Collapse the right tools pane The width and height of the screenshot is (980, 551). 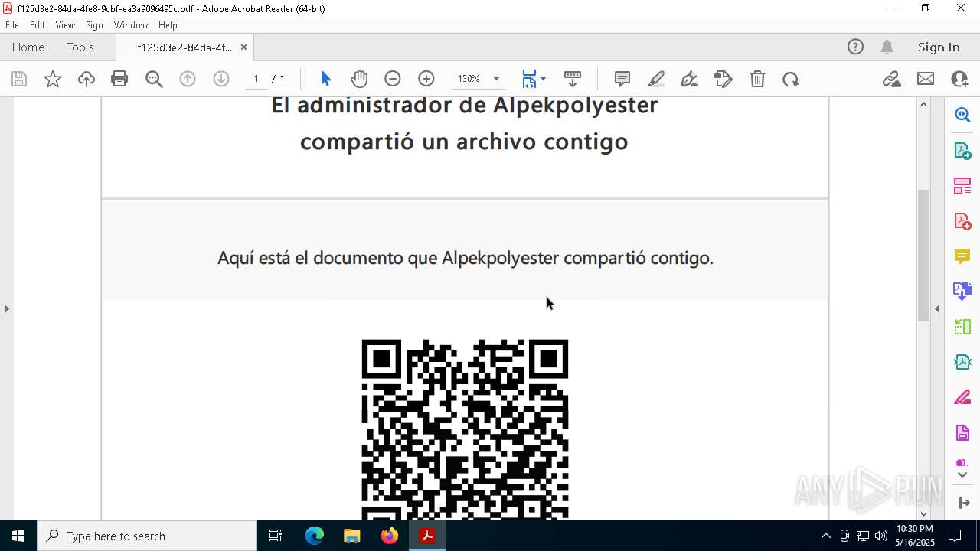click(937, 308)
